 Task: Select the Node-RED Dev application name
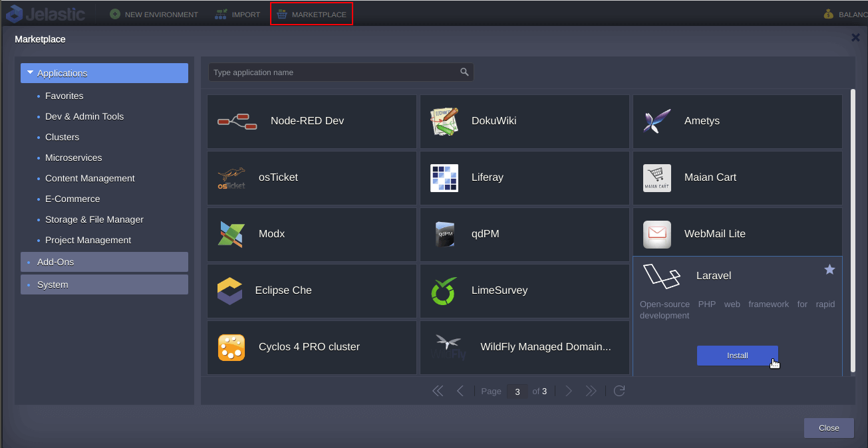tap(307, 121)
